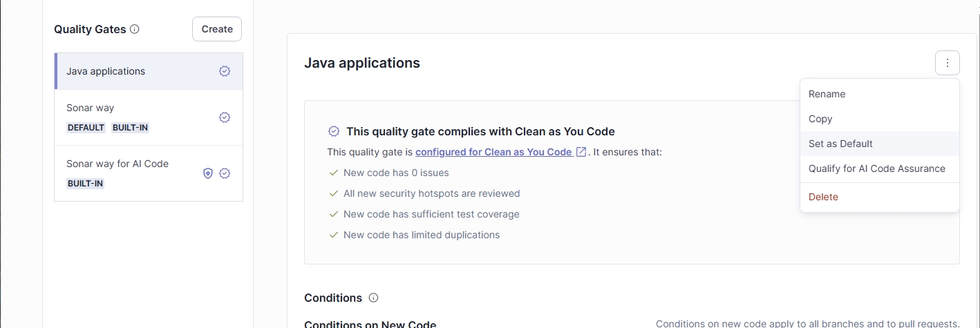
Task: Click the Quality Gates info icon
Action: coord(135,29)
